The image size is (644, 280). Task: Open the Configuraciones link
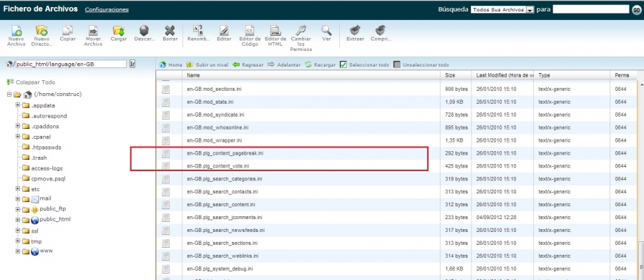[x=107, y=9]
